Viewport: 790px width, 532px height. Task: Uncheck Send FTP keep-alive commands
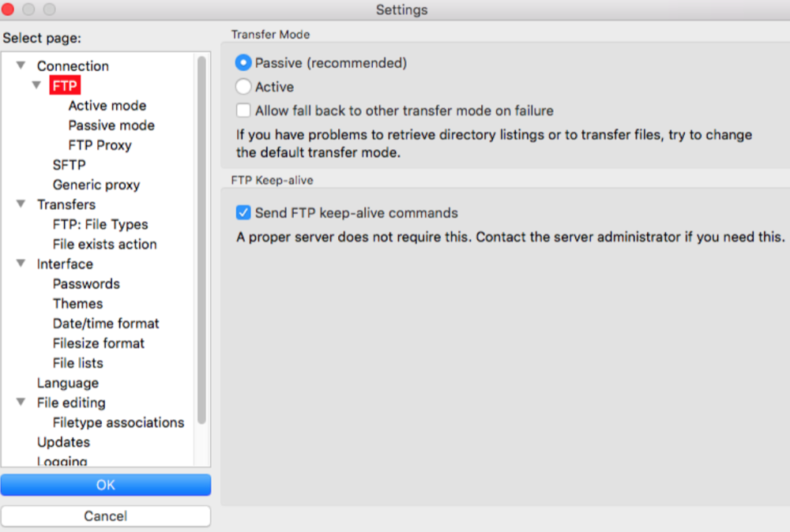pos(243,212)
